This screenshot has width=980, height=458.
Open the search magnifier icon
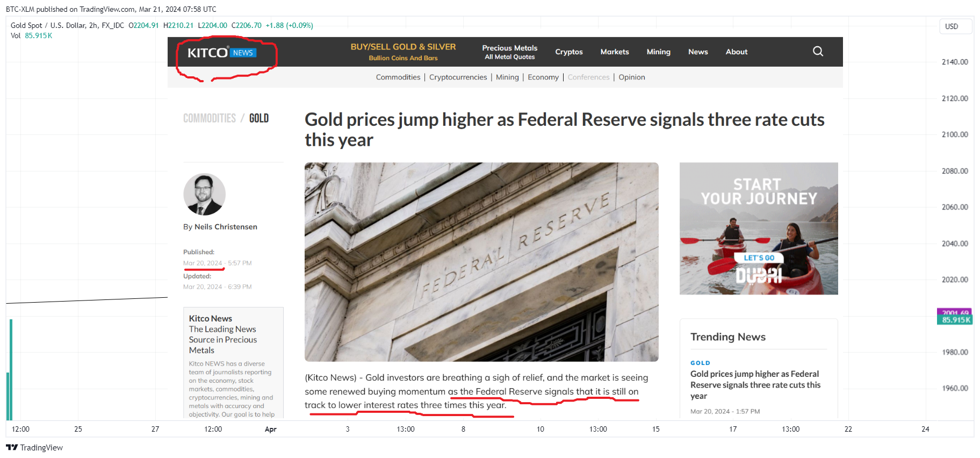pyautogui.click(x=818, y=51)
